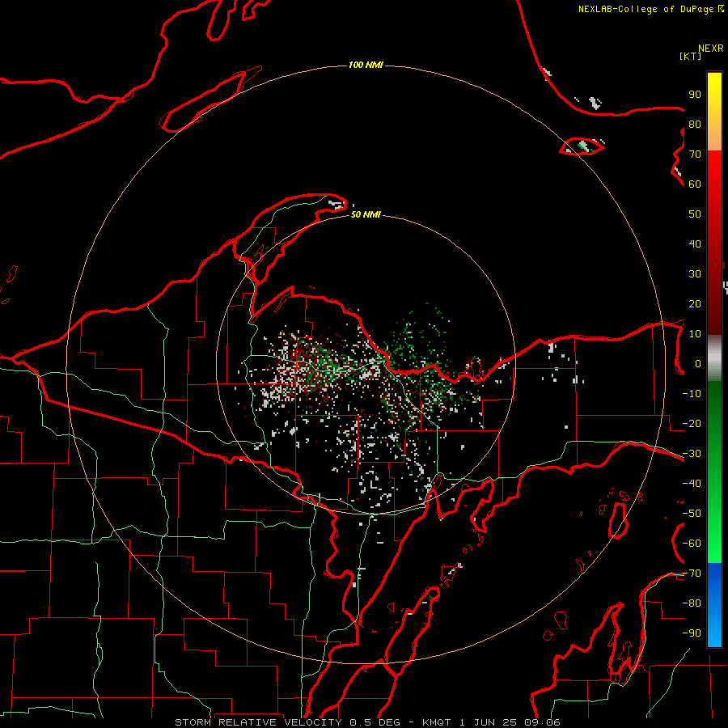Click the 60 value on the velocity scale
Screen dimensions: 728x728
tap(695, 184)
